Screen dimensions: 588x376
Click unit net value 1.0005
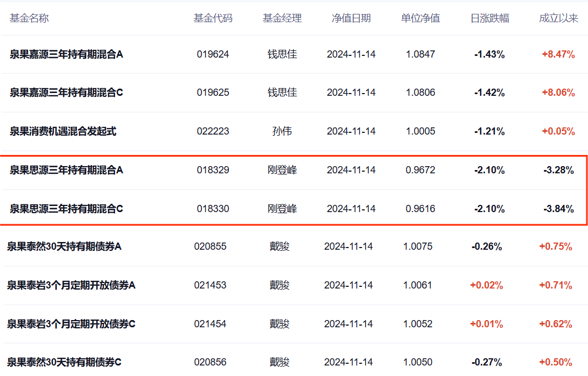click(x=420, y=131)
